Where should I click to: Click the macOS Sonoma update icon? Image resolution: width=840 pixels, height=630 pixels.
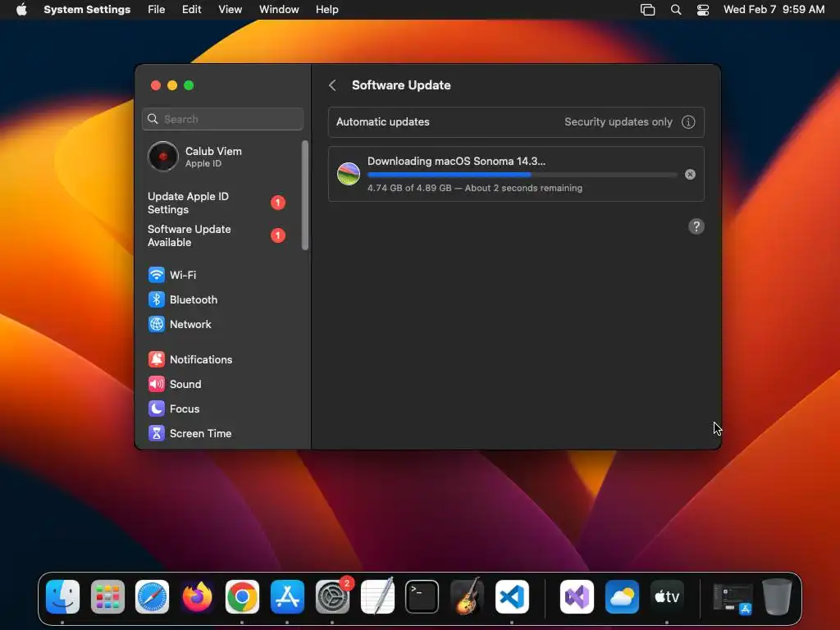pyautogui.click(x=348, y=174)
